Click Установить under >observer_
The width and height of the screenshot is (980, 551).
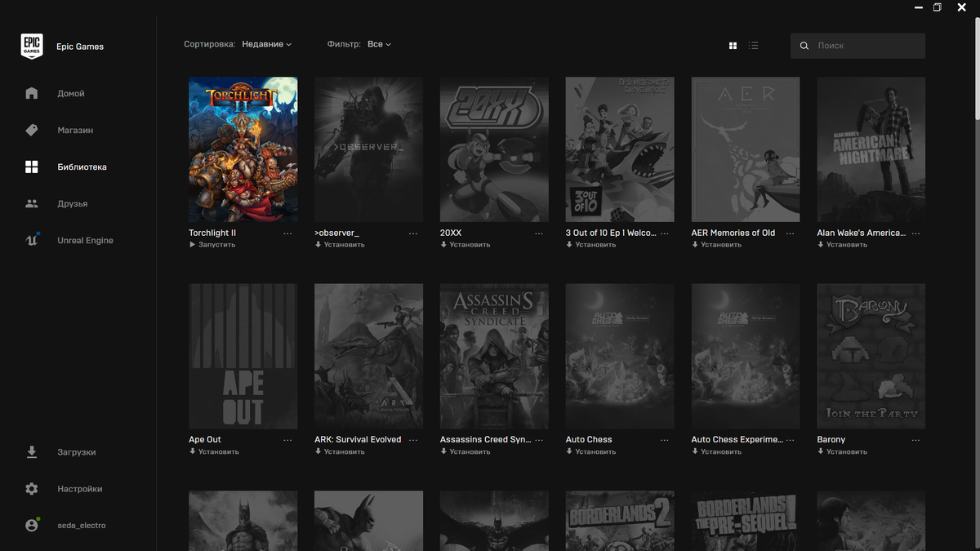point(340,245)
